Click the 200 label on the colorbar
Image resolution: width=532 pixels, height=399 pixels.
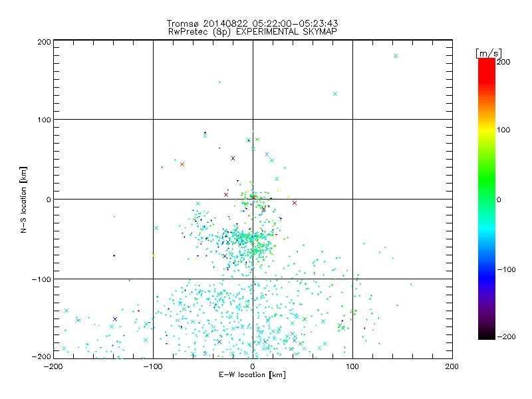503,62
